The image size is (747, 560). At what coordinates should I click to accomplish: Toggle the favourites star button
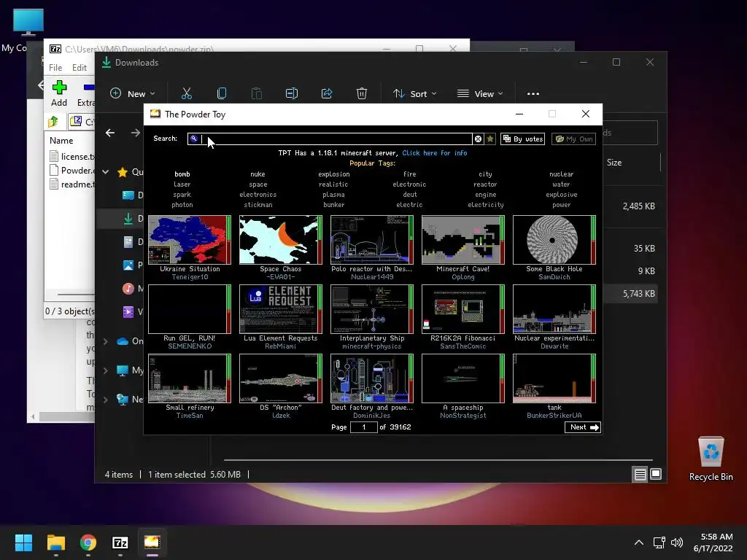(x=490, y=139)
